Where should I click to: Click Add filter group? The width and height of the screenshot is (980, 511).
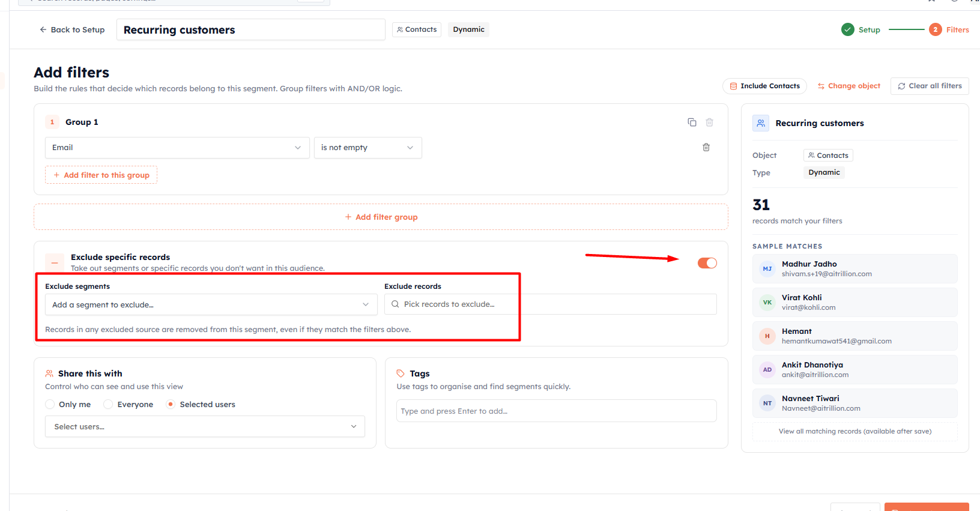381,217
